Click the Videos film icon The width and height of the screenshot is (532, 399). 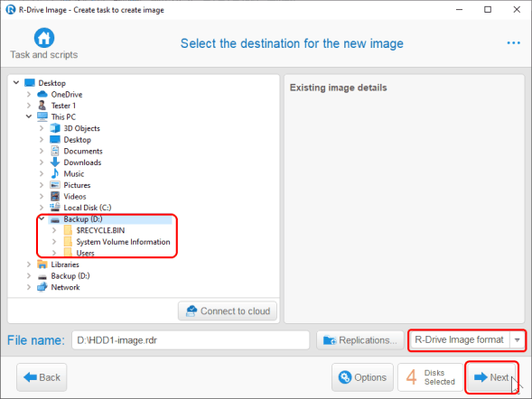[55, 196]
